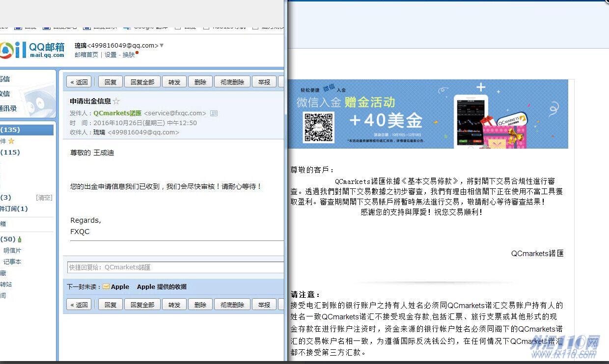Click 回复全部 in the toolbar below the message
Image resolution: width=609 pixels, height=364 pixels.
(142, 305)
